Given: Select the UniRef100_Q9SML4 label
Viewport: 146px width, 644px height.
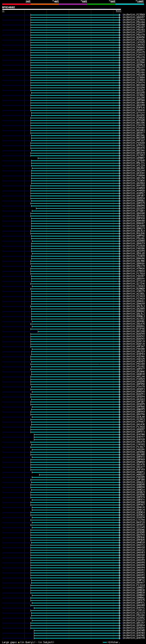Looking at the screenshot, I should click(134, 65).
